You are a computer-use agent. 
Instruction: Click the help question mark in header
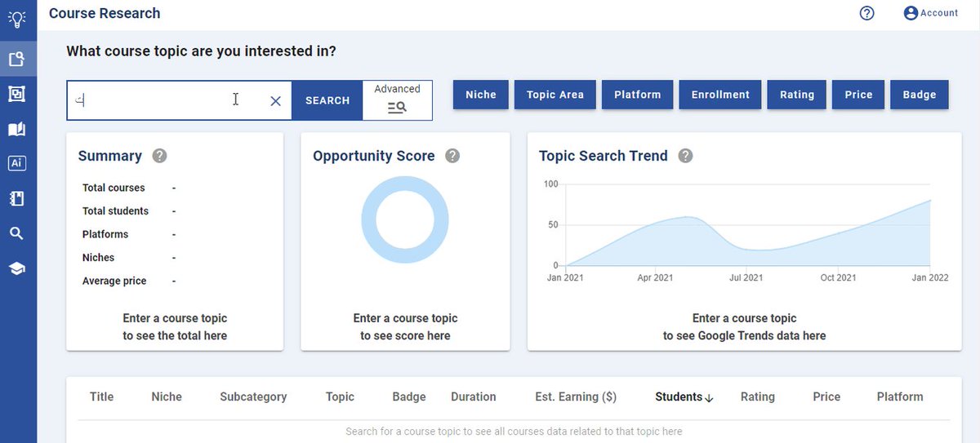[x=867, y=13]
